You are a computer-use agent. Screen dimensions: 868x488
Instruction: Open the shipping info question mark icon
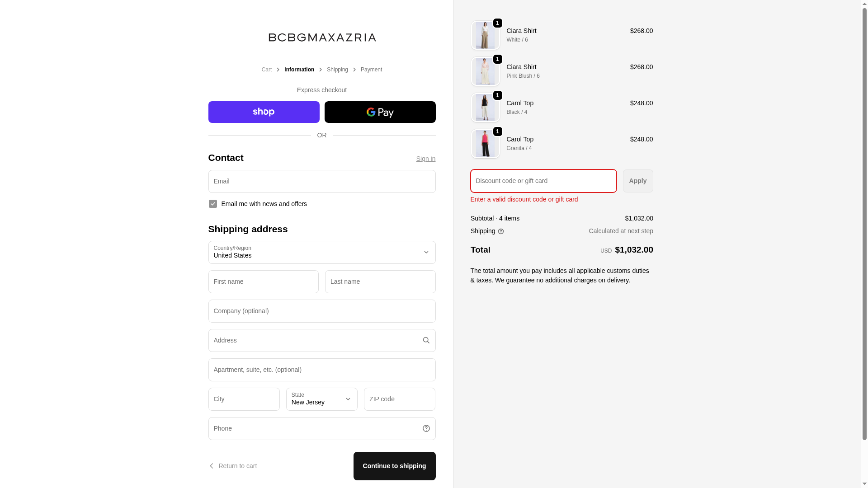tap(501, 231)
